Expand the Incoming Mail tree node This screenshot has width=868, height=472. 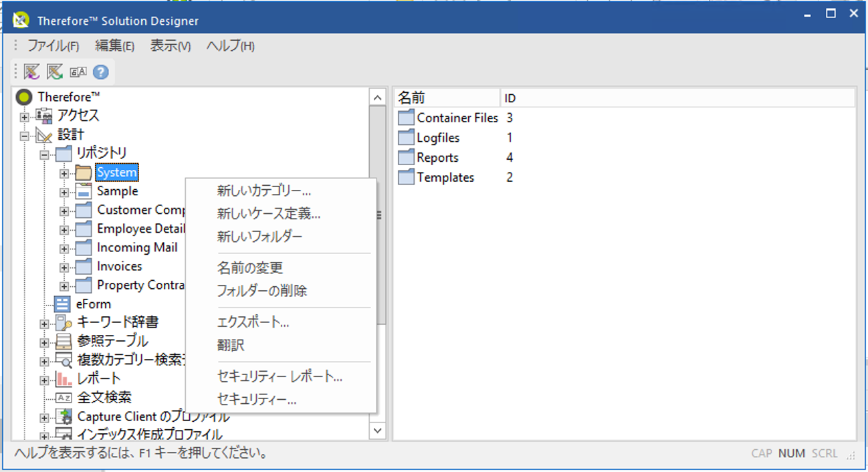[64, 249]
